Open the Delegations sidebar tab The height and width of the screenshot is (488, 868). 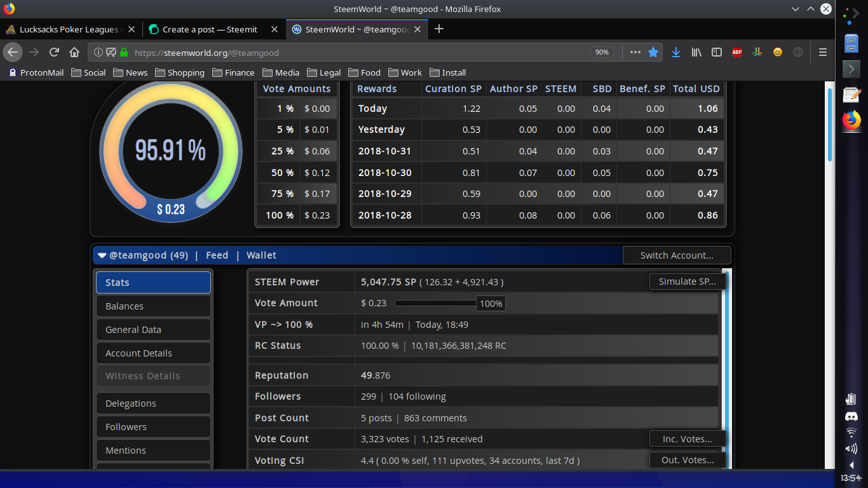click(153, 403)
